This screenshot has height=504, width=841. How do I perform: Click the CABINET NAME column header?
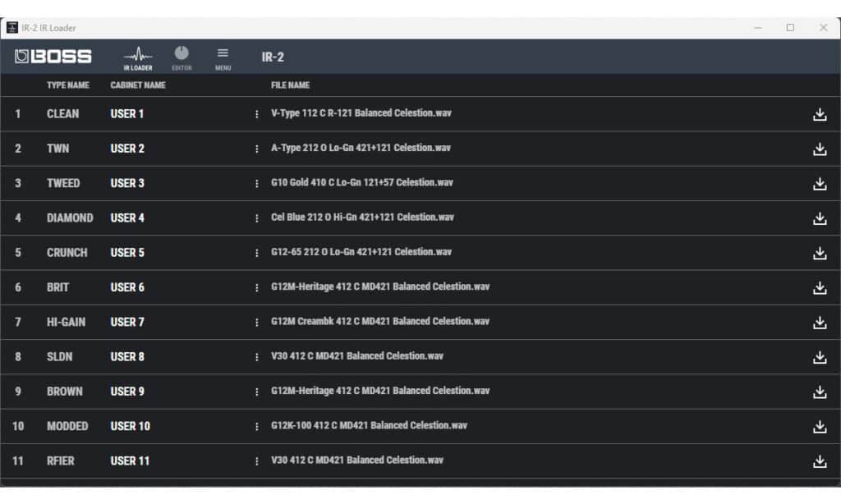point(138,85)
